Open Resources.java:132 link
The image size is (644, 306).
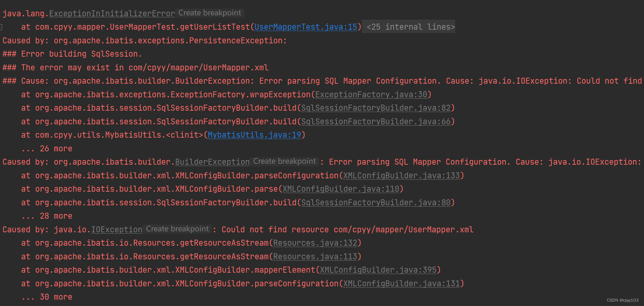click(x=315, y=243)
